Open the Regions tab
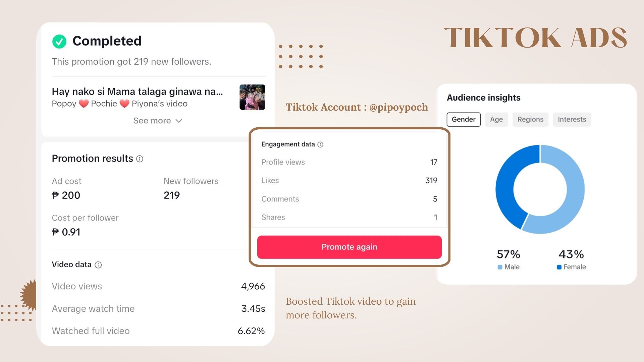The width and height of the screenshot is (644, 362). point(530,120)
